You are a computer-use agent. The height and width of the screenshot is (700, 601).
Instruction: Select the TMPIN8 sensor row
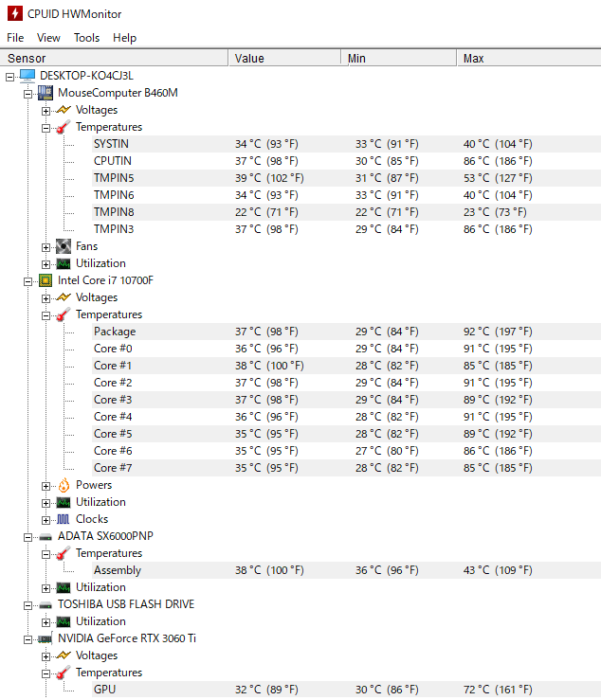346,212
